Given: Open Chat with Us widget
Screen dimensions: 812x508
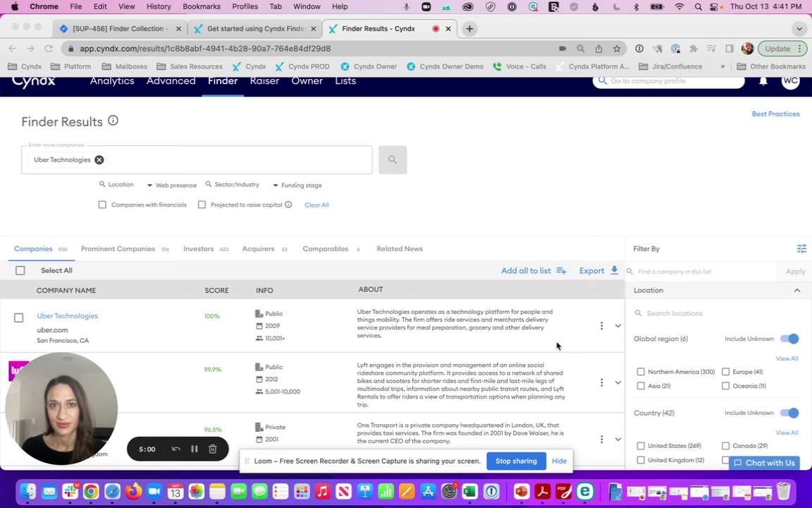Looking at the screenshot, I should 764,463.
